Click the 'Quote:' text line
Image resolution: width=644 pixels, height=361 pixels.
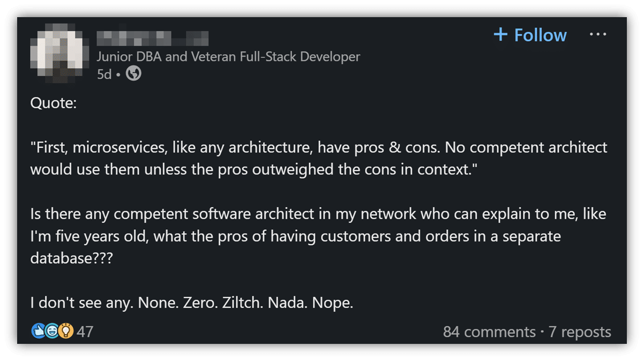pyautogui.click(x=54, y=103)
